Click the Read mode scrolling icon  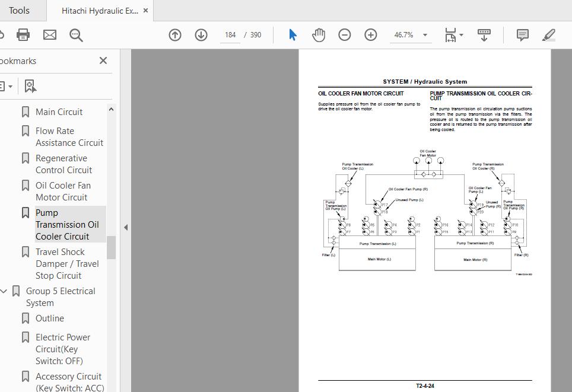click(x=484, y=35)
